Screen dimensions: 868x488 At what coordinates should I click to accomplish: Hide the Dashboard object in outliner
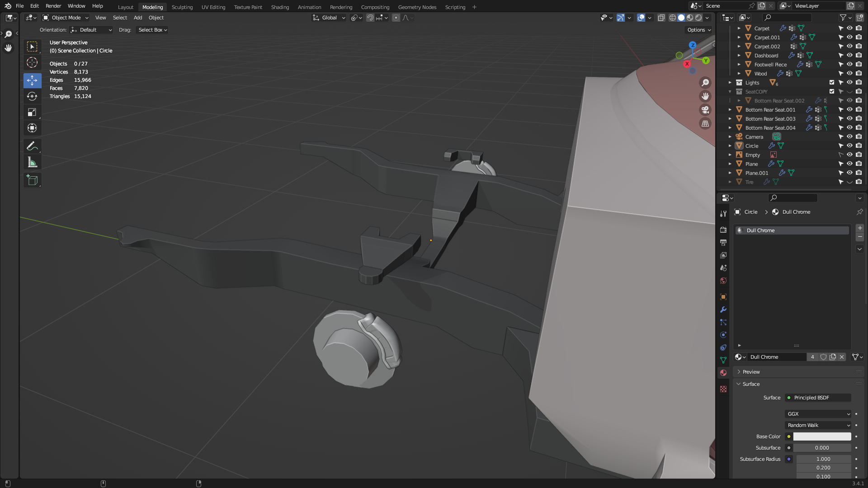tap(849, 55)
